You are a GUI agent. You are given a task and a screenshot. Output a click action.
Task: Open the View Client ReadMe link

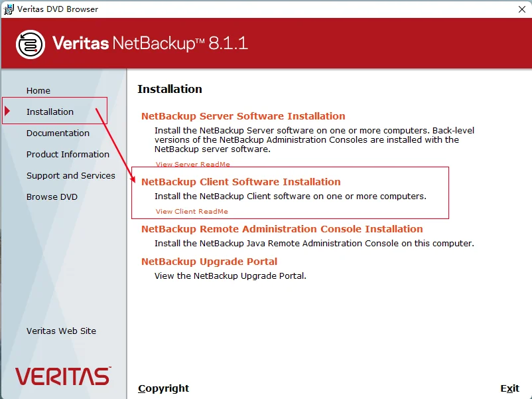192,212
